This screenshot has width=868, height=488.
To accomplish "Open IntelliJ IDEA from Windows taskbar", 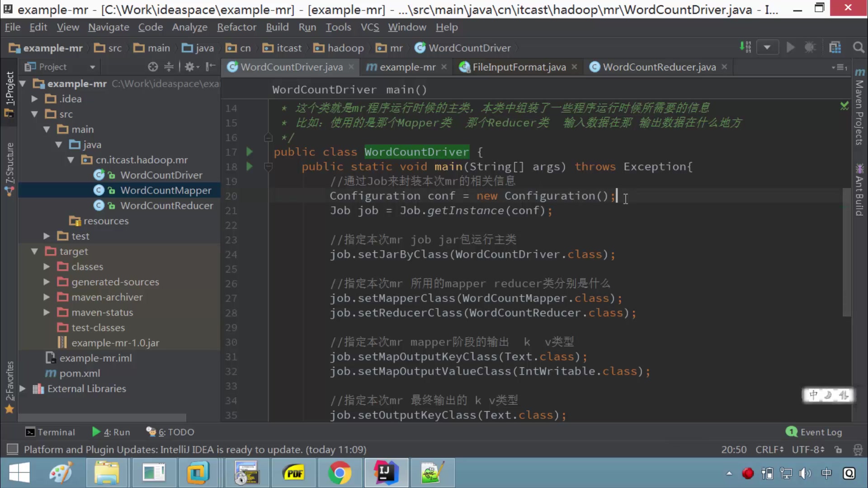I will [x=386, y=473].
